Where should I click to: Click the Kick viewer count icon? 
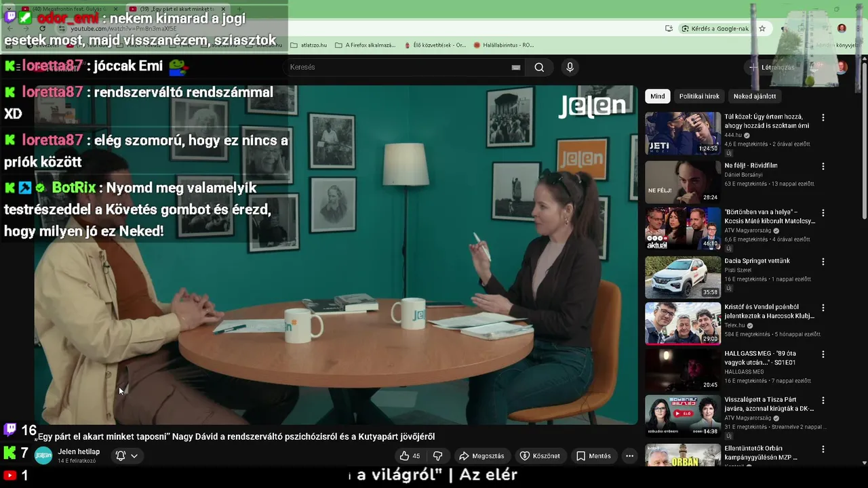coord(9,453)
